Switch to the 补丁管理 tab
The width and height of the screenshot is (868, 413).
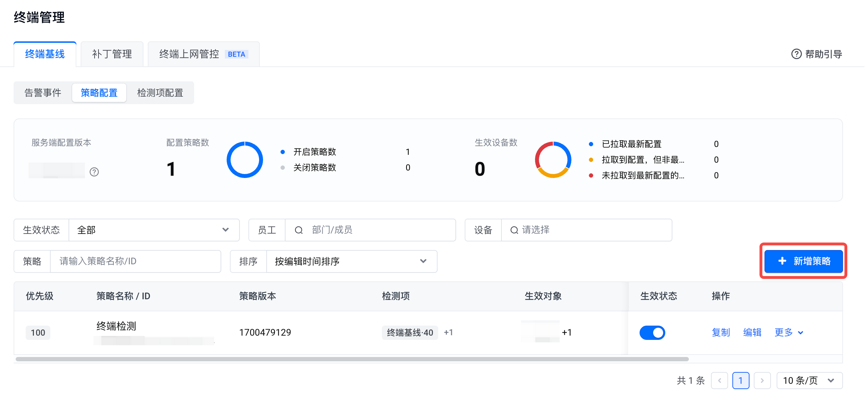[112, 54]
